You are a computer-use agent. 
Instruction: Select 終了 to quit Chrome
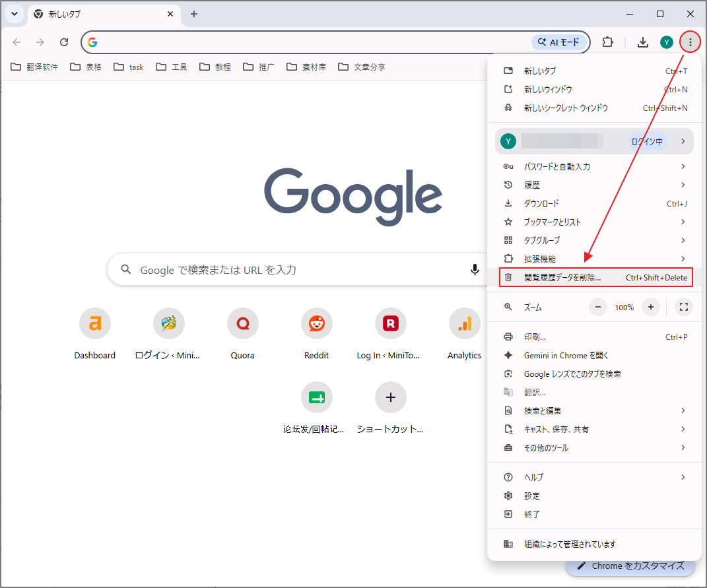click(x=595, y=514)
